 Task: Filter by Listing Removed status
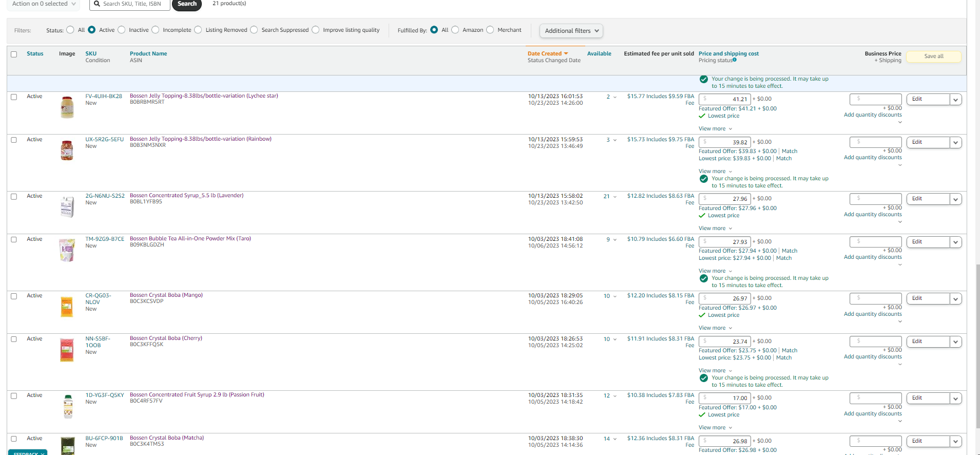(x=198, y=30)
